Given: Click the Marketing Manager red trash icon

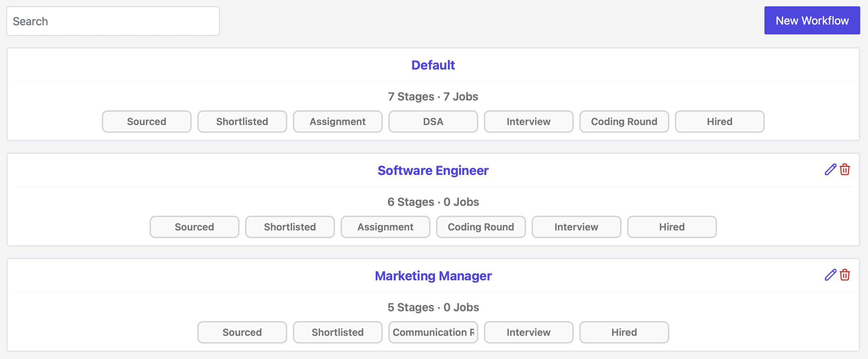Looking at the screenshot, I should pyautogui.click(x=845, y=275).
